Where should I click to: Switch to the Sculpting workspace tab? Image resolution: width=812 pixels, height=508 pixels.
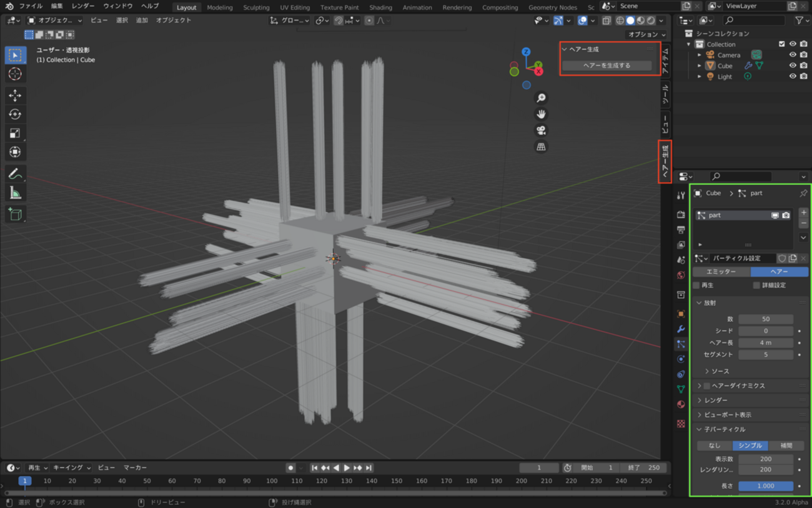coord(256,7)
